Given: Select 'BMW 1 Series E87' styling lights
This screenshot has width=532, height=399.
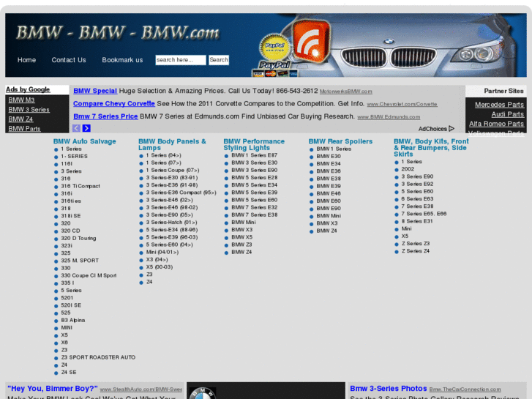Looking at the screenshot, I should point(254,155).
